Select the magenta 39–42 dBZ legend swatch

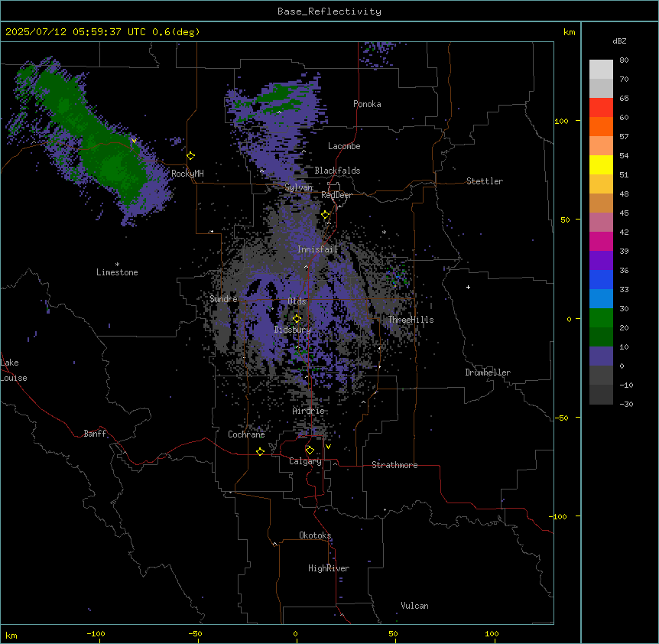pos(601,241)
